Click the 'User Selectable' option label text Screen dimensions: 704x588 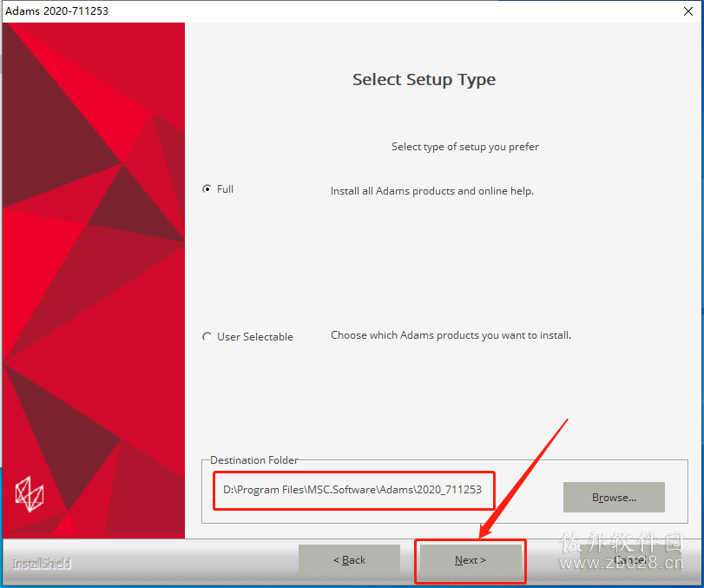[x=255, y=337]
